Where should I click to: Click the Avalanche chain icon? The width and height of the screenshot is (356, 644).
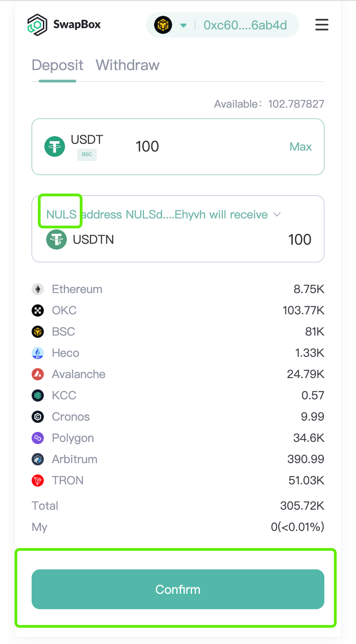(x=37, y=374)
